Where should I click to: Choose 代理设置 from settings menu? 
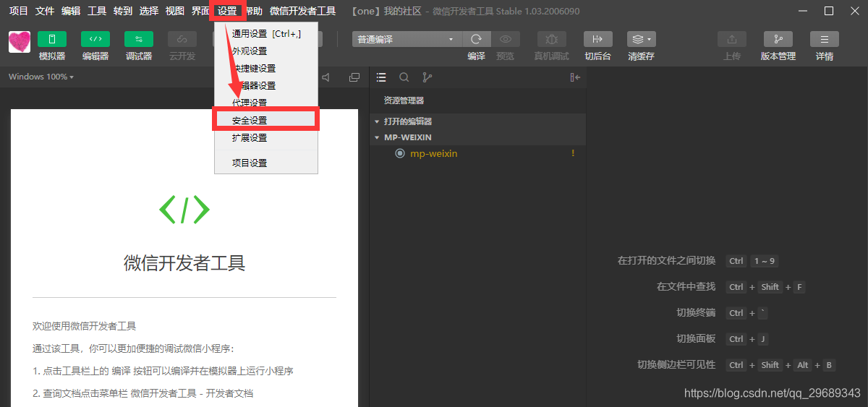point(266,103)
